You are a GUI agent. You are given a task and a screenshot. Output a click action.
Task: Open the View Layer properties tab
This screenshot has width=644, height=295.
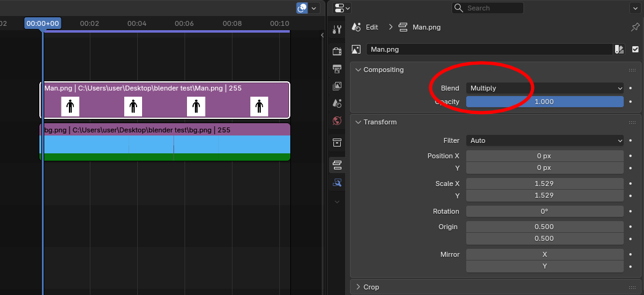pos(337,86)
